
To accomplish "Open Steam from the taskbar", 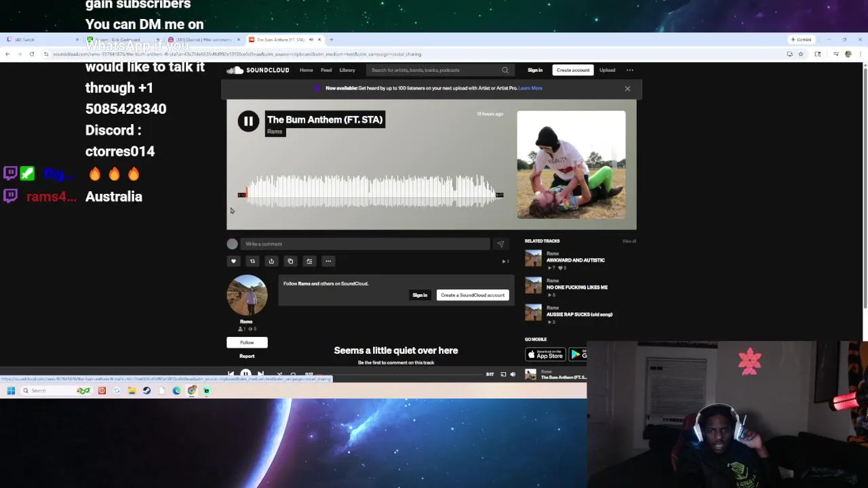I will pyautogui.click(x=146, y=390).
